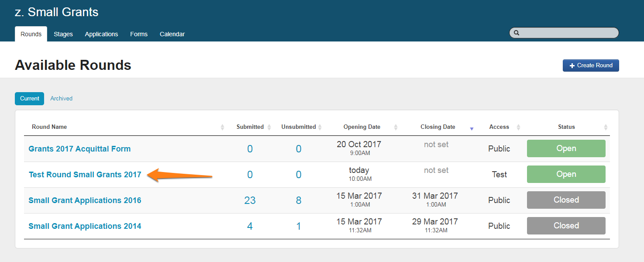644x262 pixels.
Task: Toggle Closing Date sort arrow
Action: [471, 128]
